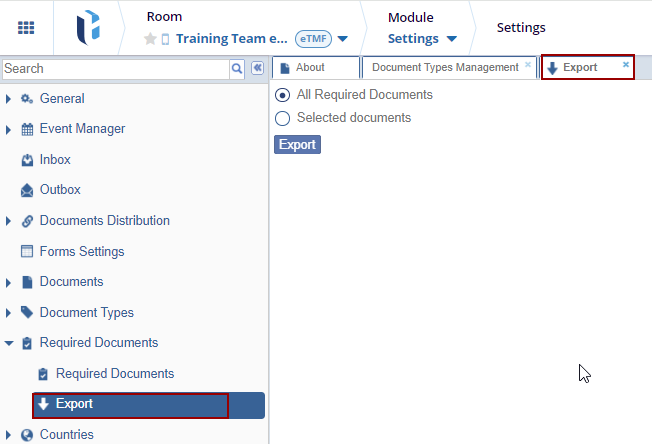
Task: Open Inbox from the sidebar
Action: pos(55,160)
